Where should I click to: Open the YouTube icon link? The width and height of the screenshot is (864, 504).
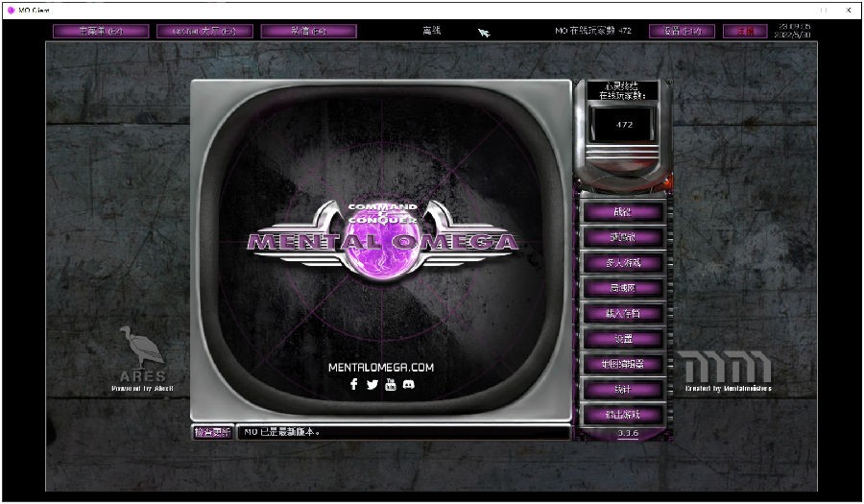point(391,384)
